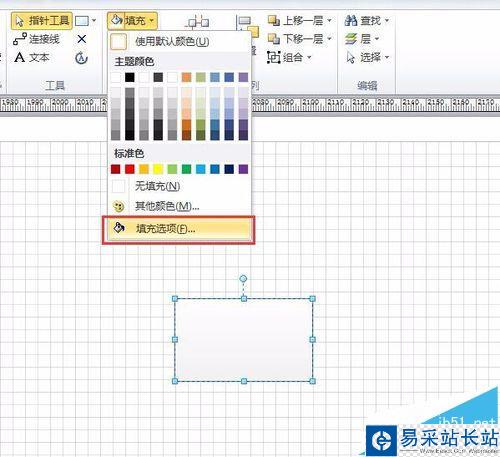
Task: Click the auto-align shapes icon
Action: [x=197, y=22]
